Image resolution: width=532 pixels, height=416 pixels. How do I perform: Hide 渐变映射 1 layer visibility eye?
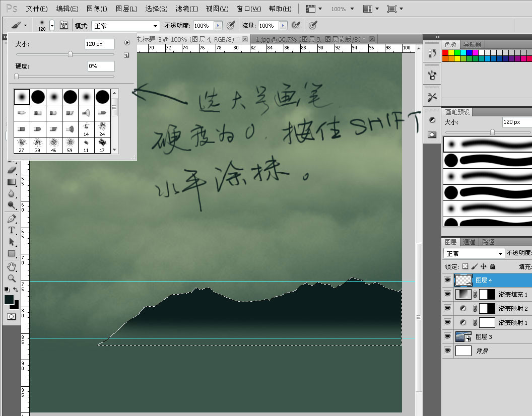[447, 322]
